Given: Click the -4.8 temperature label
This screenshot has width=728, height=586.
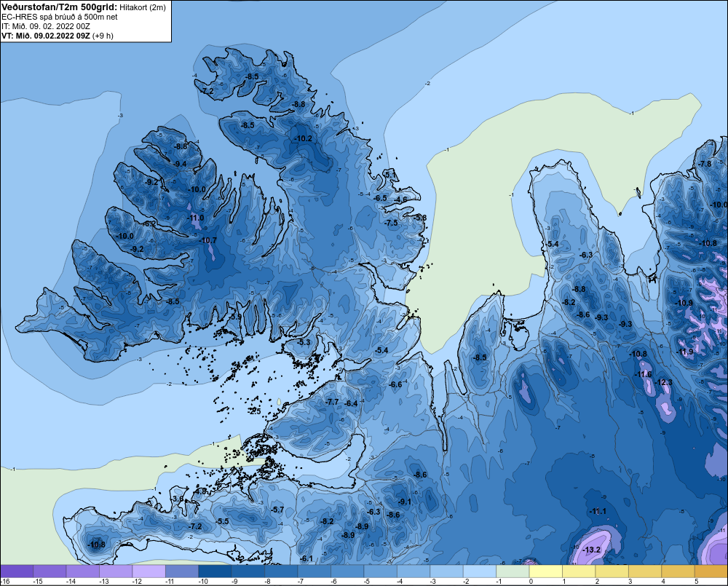Looking at the screenshot, I should (x=201, y=491).
